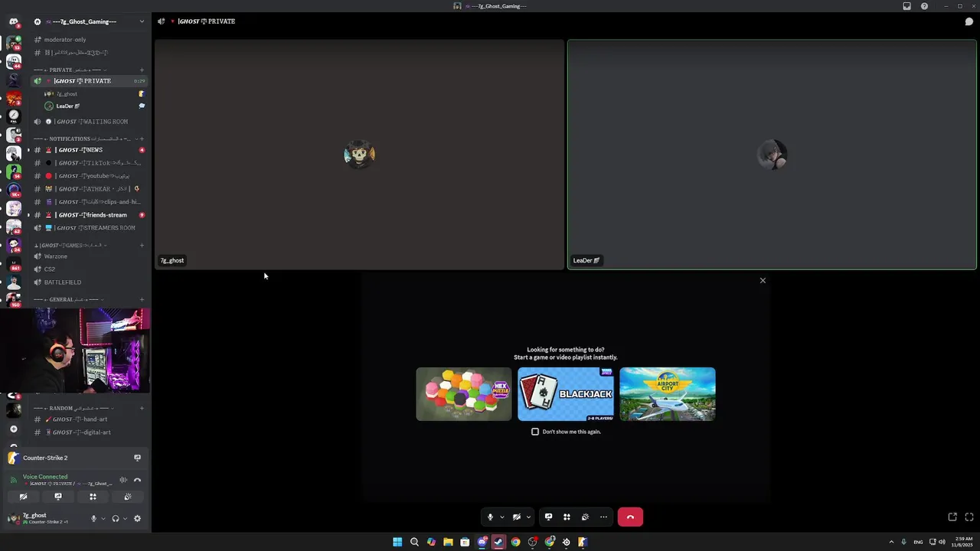Turn on camera in Voice Connected panel
The image size is (980, 551).
click(x=23, y=497)
